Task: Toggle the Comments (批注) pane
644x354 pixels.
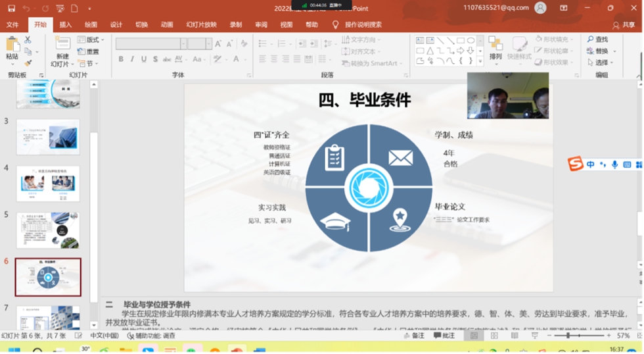Action: 444,336
